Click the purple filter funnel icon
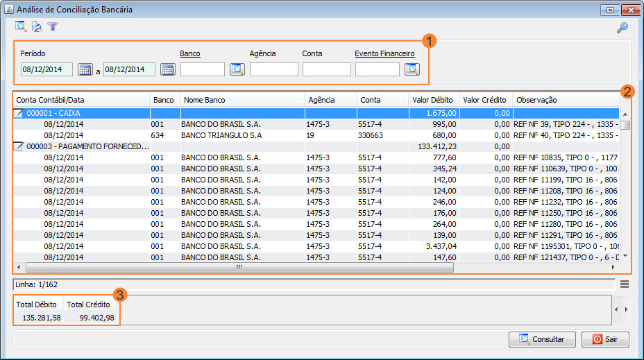The image size is (644, 360). [x=53, y=27]
